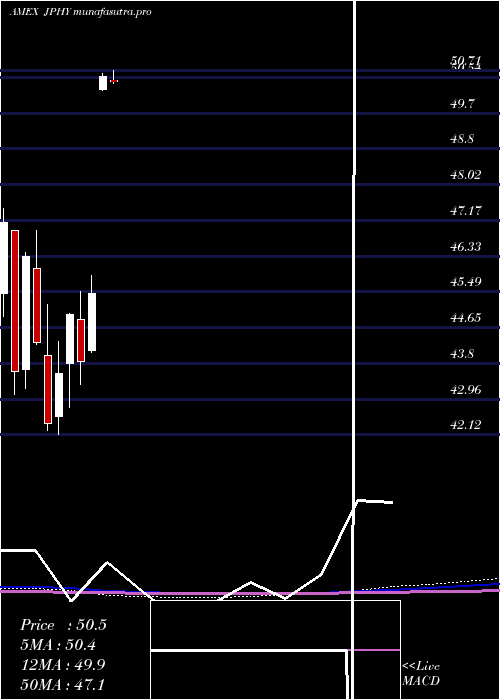Click the 43.8 price axis label
The height and width of the screenshot is (700, 500).
pyautogui.click(x=462, y=354)
